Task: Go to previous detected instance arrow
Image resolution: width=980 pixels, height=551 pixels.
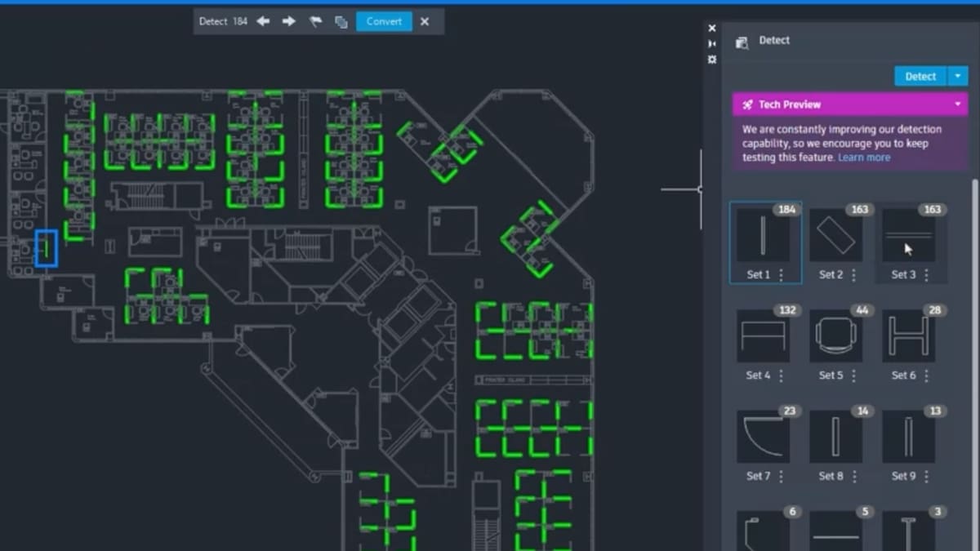Action: [x=263, y=21]
